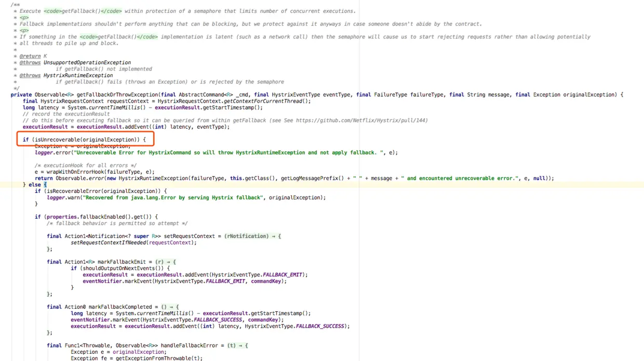644x361 pixels.
Task: Expand the folded '(rNotification) -> {' lambda
Action: pos(252,236)
